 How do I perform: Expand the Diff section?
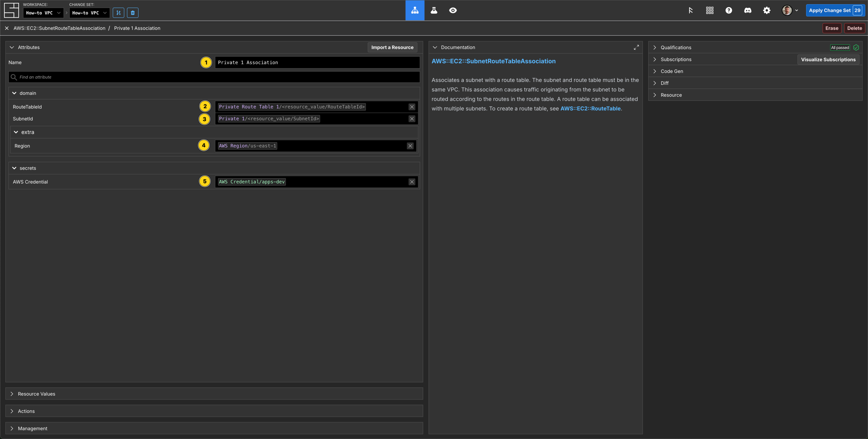(655, 83)
